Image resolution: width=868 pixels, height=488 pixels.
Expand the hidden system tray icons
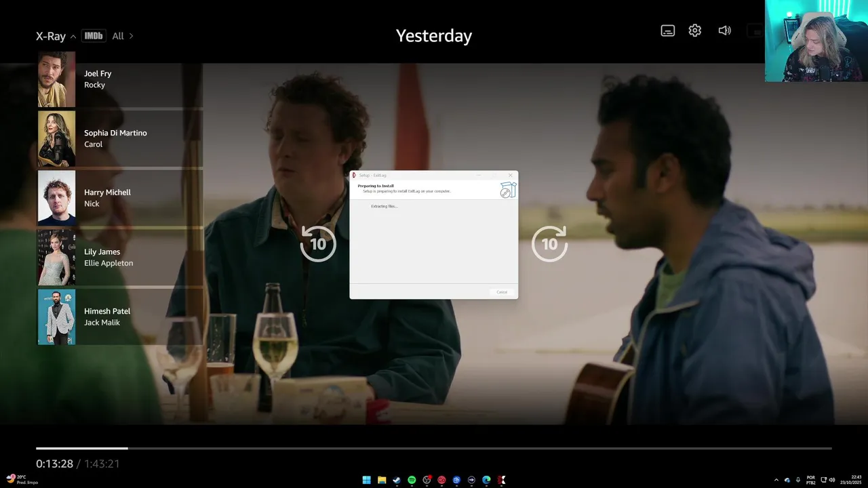[x=776, y=480]
